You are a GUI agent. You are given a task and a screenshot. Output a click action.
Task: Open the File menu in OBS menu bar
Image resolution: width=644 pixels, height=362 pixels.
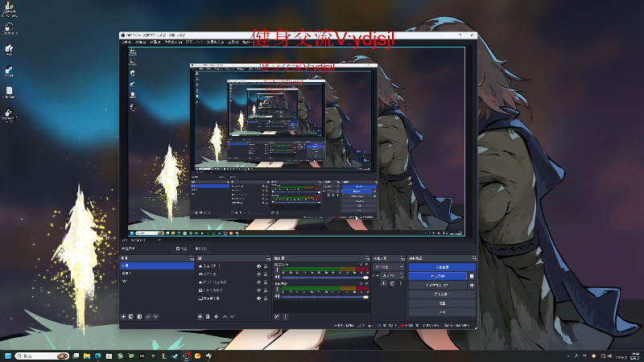126,43
